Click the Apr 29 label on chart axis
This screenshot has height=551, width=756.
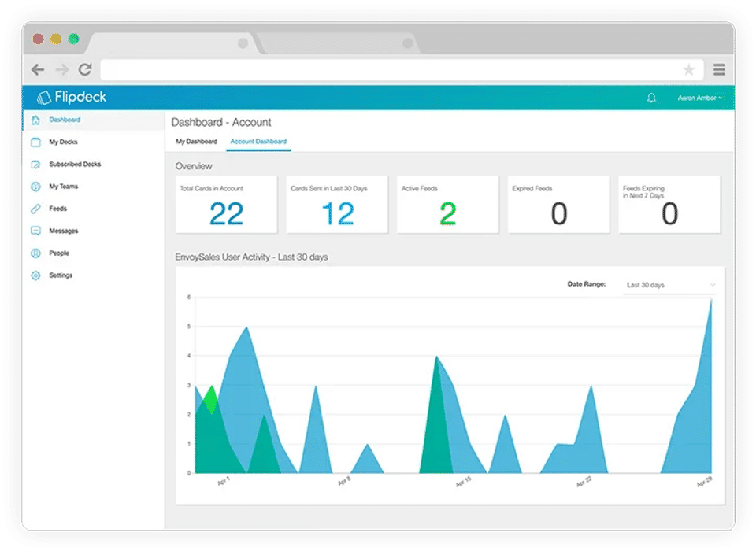tap(704, 482)
